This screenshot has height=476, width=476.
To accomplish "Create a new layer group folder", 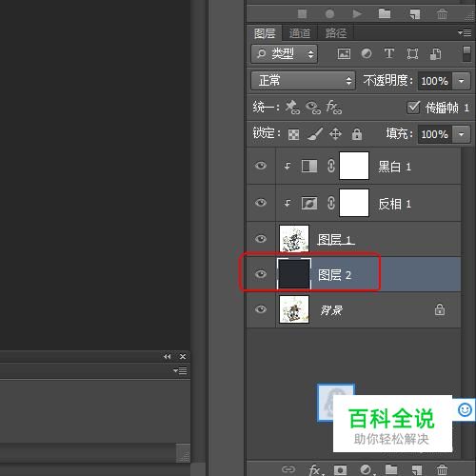I will (x=391, y=469).
